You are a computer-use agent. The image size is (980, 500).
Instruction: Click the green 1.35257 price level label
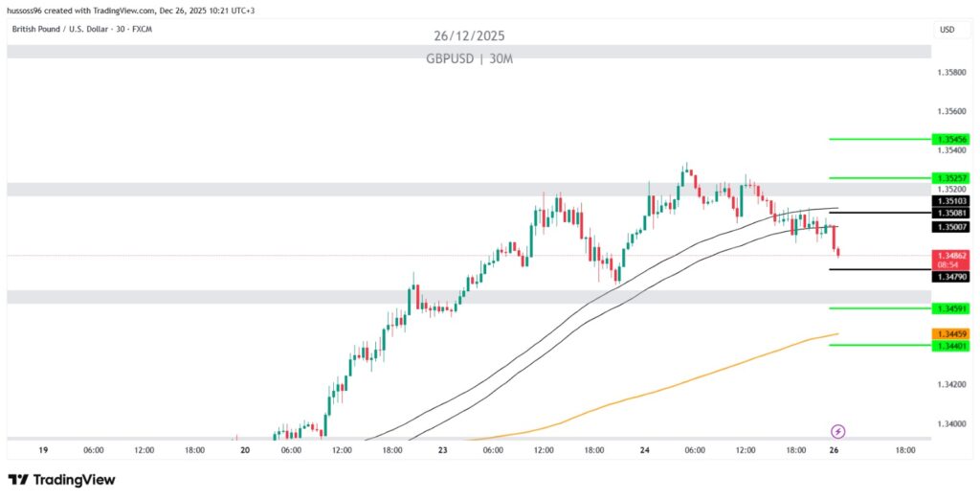coord(950,178)
